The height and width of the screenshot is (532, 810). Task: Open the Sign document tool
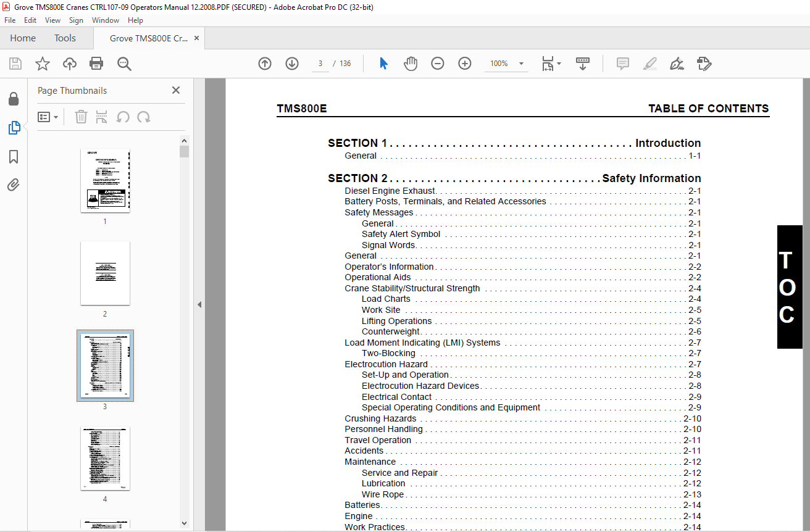click(677, 64)
